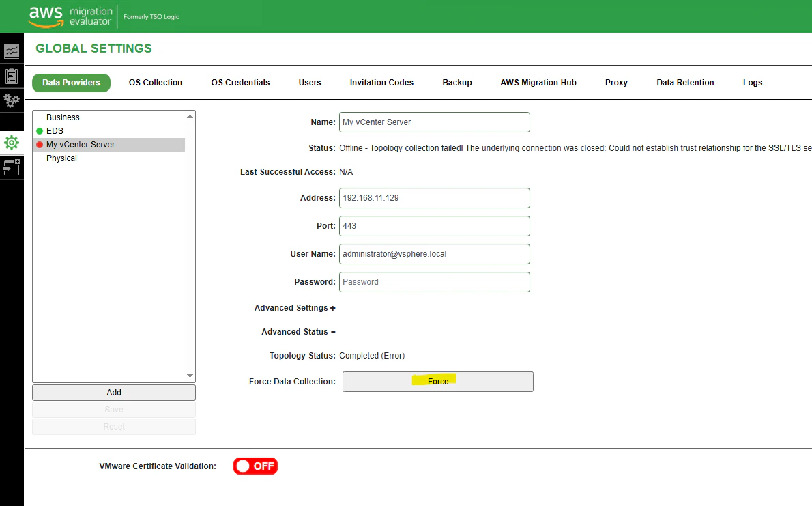
Task: Open the add-server sidebar icon
Action: pos(12,167)
